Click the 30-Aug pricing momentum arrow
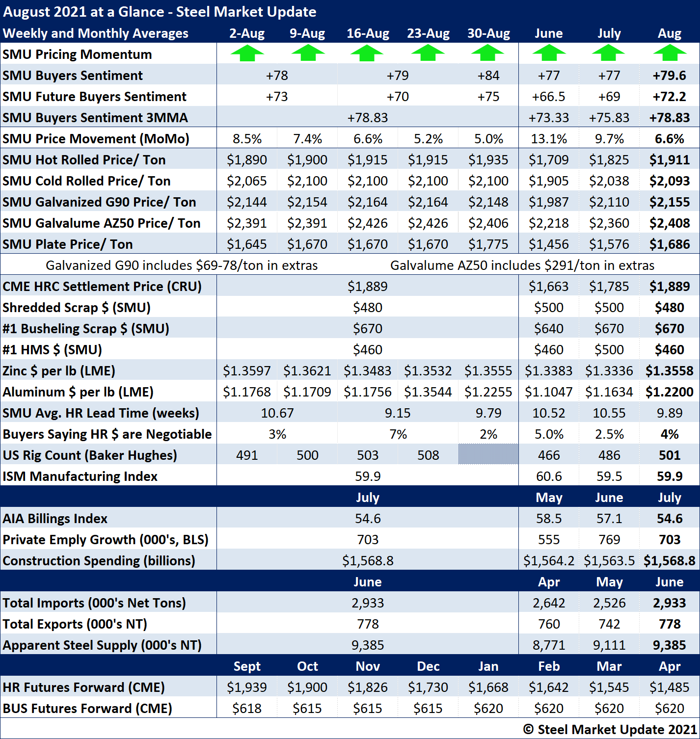Viewport: 700px width, 739px height. tap(488, 53)
